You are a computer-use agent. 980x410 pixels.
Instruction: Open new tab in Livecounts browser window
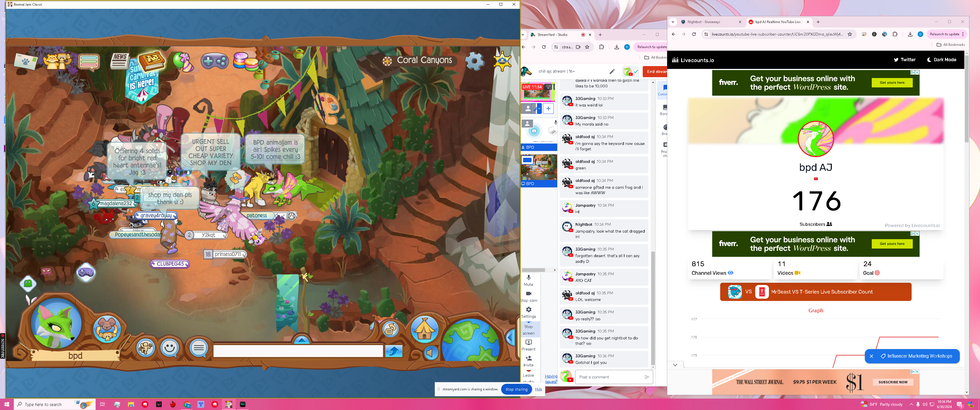click(818, 22)
